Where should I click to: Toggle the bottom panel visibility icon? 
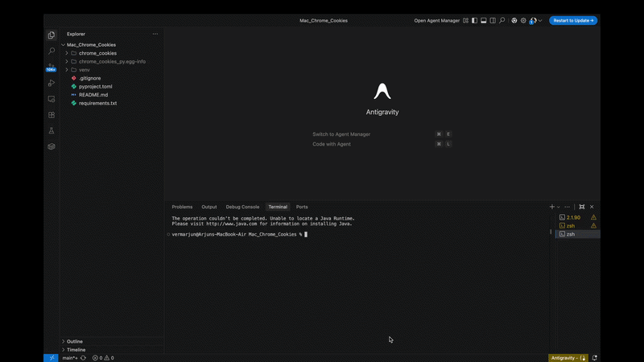[484, 21]
